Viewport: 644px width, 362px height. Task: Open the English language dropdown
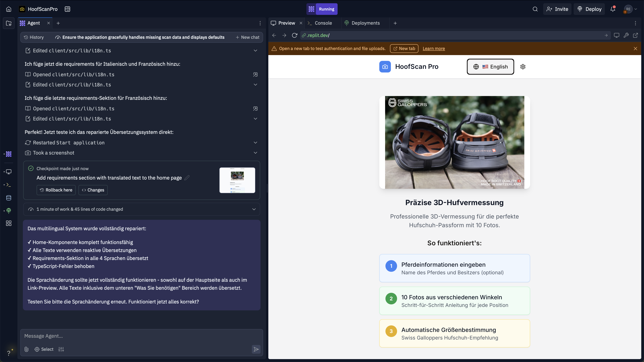tap(490, 67)
